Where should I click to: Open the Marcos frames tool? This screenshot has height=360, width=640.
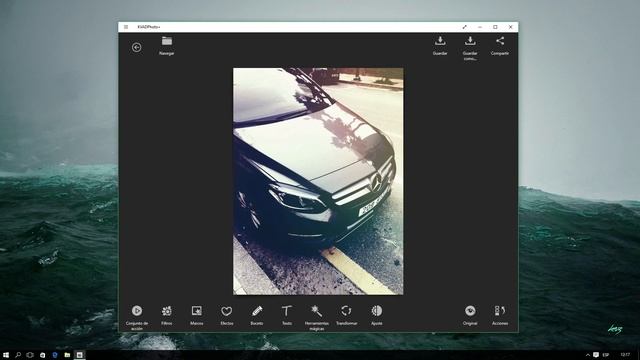click(x=196, y=316)
